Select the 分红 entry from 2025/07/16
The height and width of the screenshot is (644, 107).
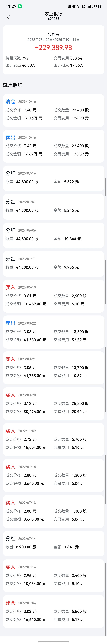pos(53,178)
